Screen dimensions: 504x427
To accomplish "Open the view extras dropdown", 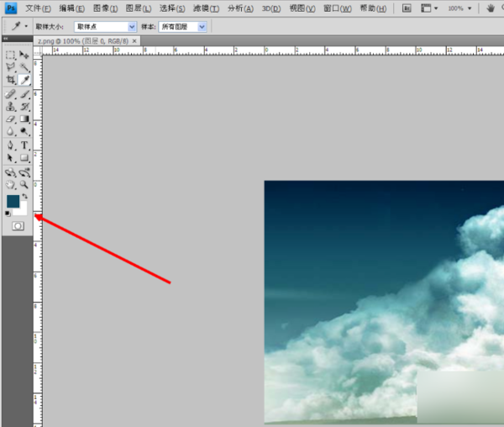I will (x=429, y=8).
